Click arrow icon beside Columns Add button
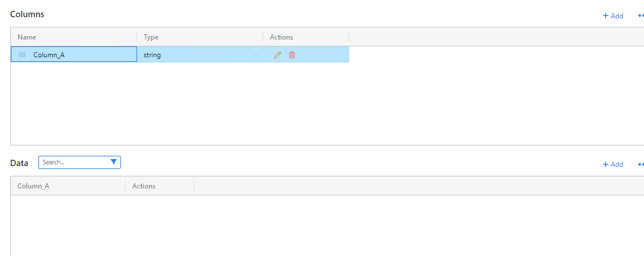 [x=641, y=15]
